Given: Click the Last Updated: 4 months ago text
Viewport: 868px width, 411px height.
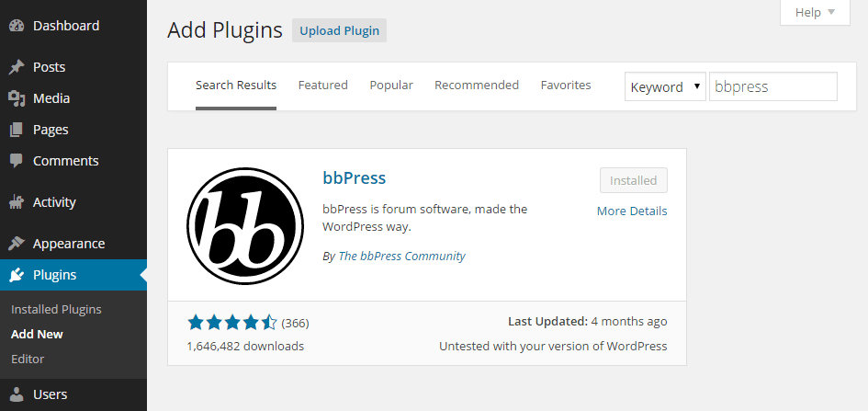Looking at the screenshot, I should click(x=587, y=321).
